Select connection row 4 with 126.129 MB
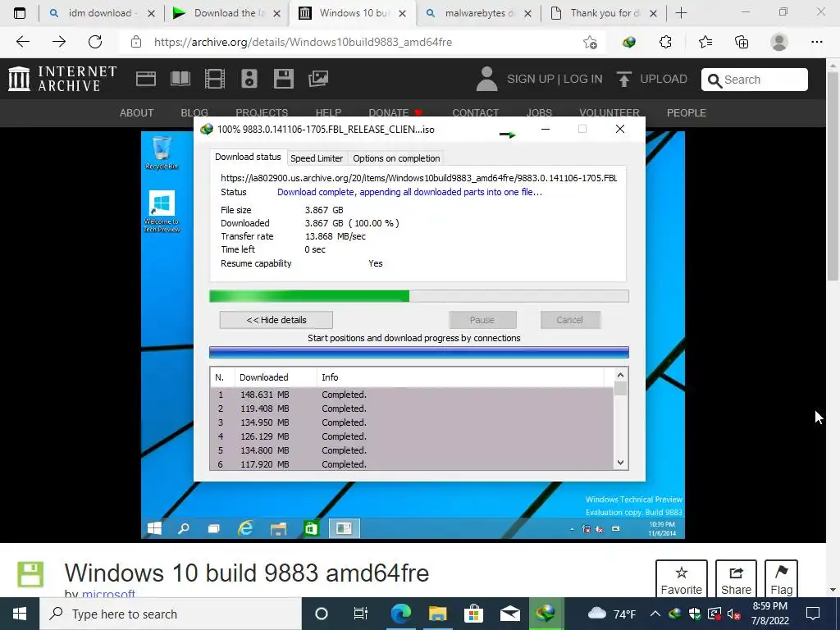This screenshot has width=840, height=630. (x=412, y=436)
